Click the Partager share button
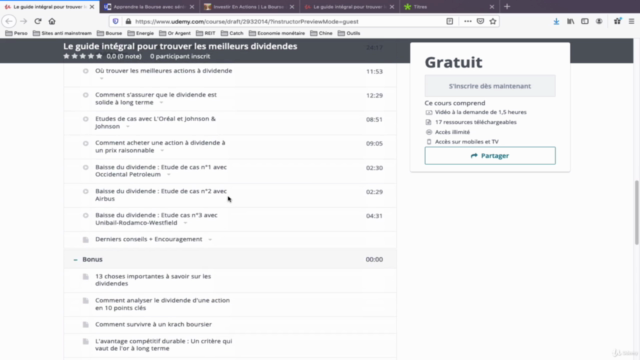 point(490,156)
